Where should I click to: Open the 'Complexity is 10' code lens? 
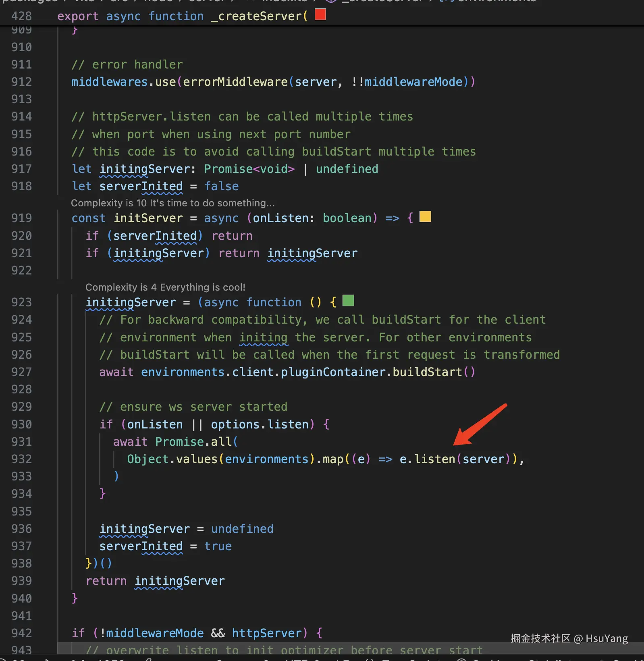[173, 203]
